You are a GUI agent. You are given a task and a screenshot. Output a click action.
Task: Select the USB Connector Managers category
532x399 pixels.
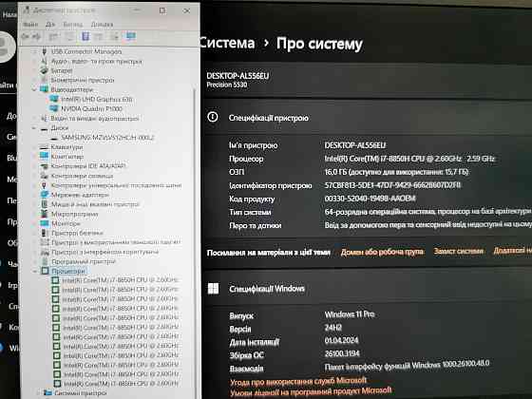[86, 51]
